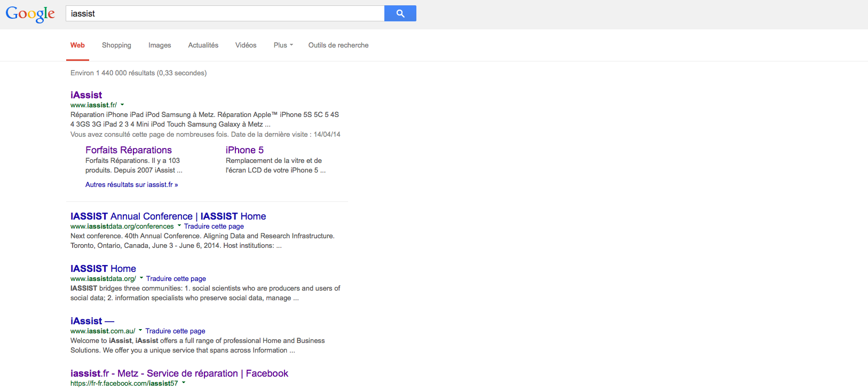The image size is (868, 390).
Task: Click the www.iassist.fr/ green URL
Action: coord(93,105)
